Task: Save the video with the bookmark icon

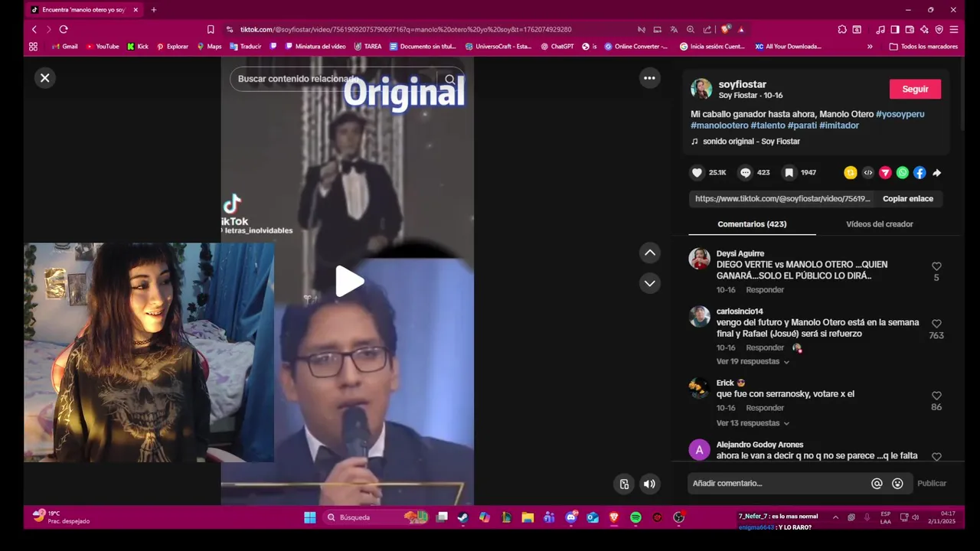Action: (x=789, y=173)
